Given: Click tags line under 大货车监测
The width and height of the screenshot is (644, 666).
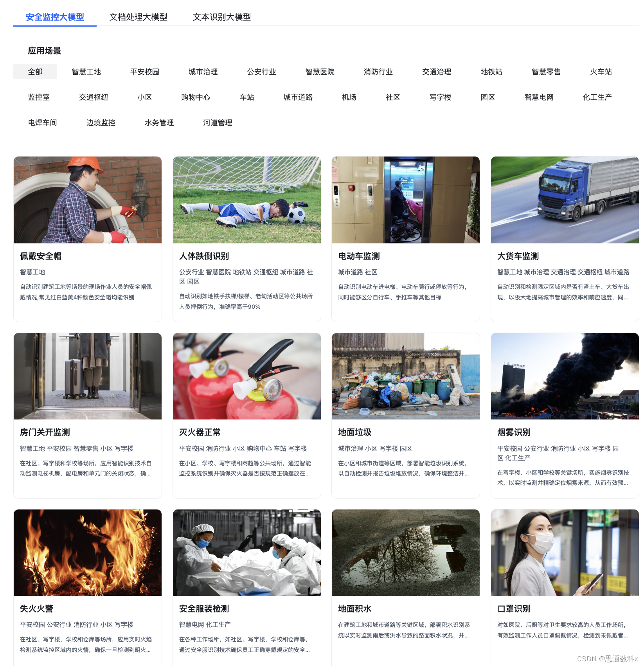Looking at the screenshot, I should pyautogui.click(x=563, y=272).
